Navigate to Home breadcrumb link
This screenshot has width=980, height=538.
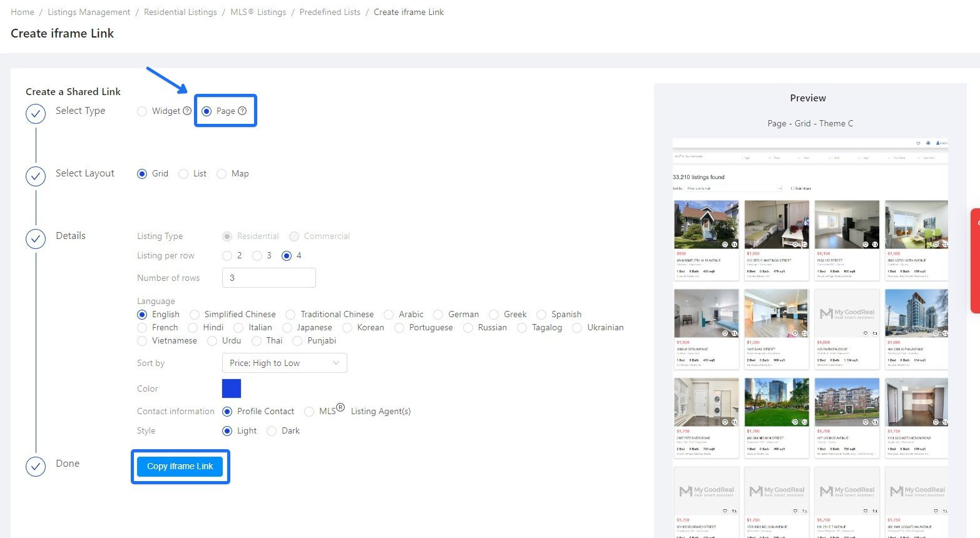[x=23, y=12]
